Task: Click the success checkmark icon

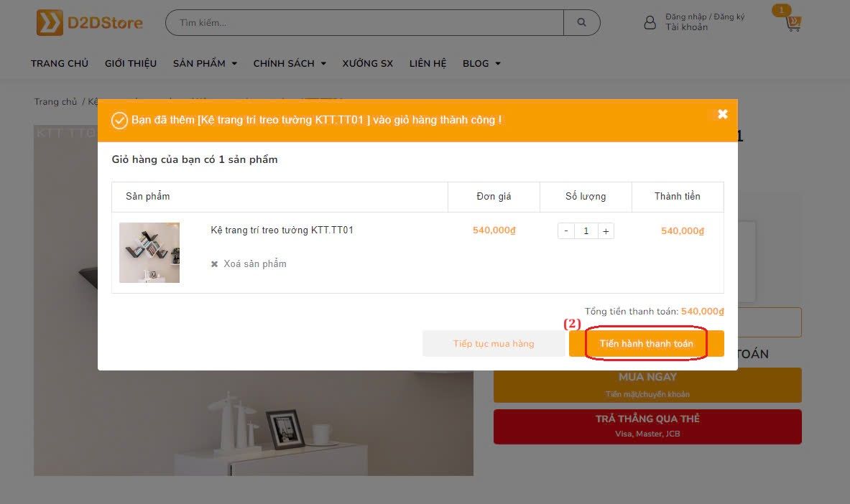Action: 119,120
